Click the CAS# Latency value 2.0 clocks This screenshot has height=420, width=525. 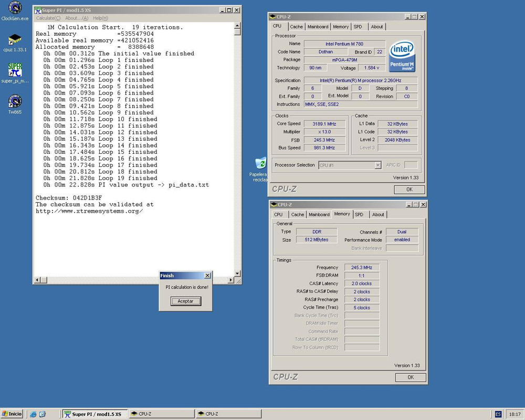click(362, 283)
